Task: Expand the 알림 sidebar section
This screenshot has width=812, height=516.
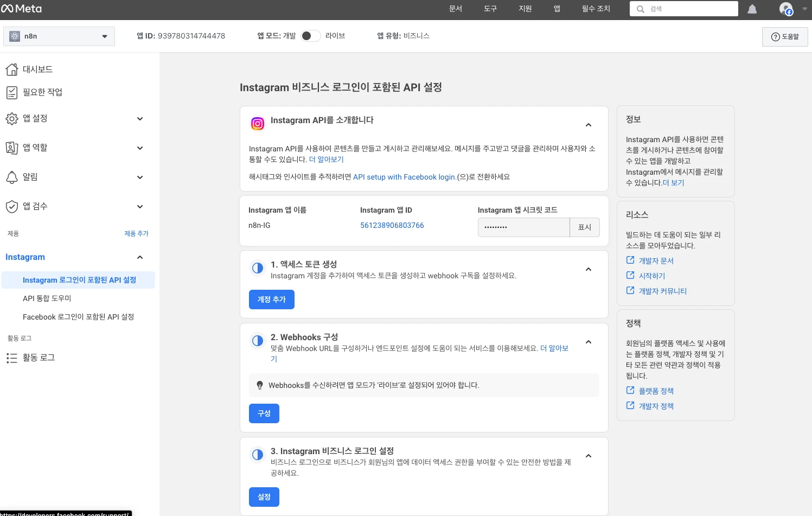Action: [140, 177]
